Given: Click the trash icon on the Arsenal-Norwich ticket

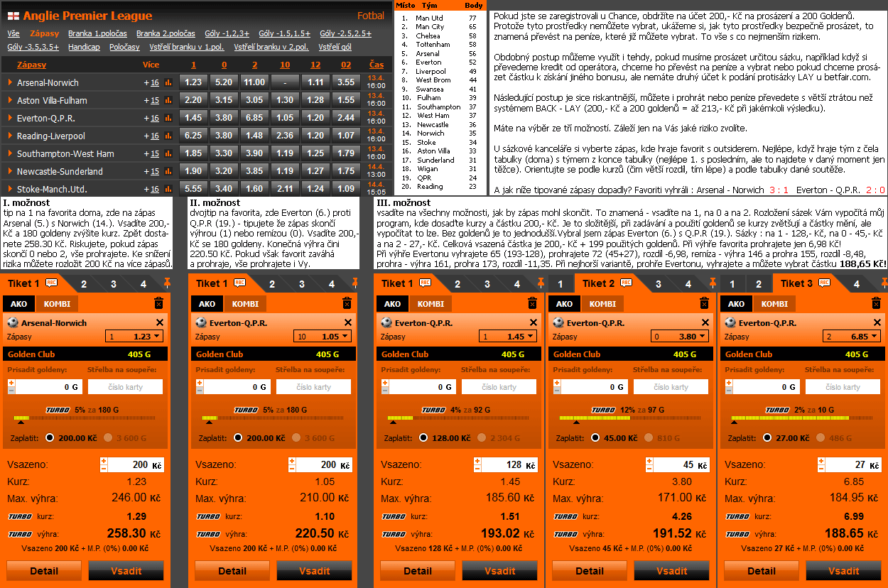Looking at the screenshot, I should 158,303.
